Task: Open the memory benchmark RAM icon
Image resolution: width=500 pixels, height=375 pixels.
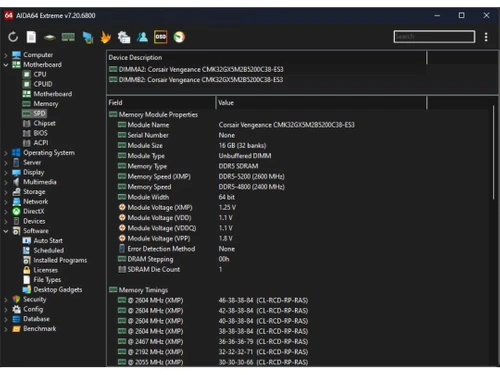Action: [68, 37]
